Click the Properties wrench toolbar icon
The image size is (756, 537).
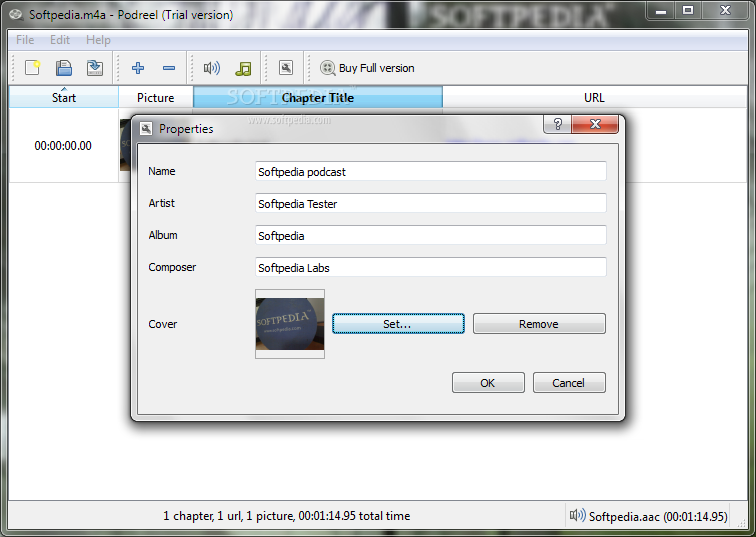click(x=286, y=67)
